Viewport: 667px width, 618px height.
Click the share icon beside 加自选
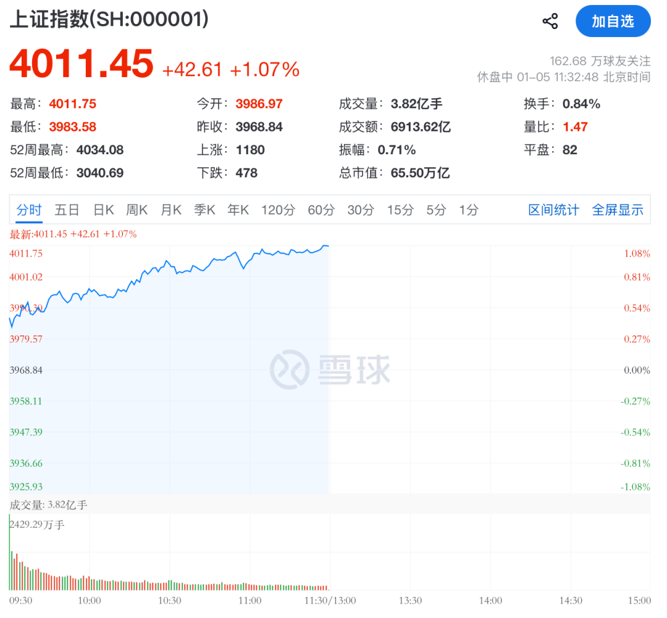(x=550, y=21)
